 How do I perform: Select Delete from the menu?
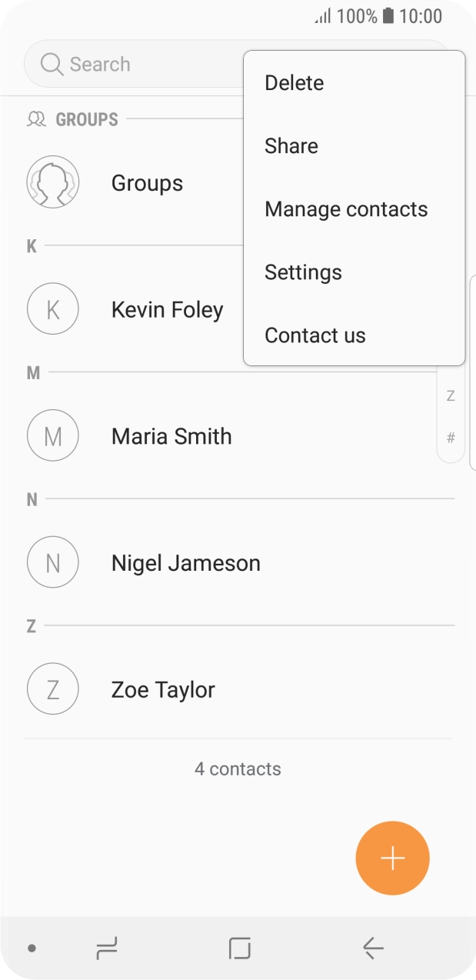coord(294,82)
